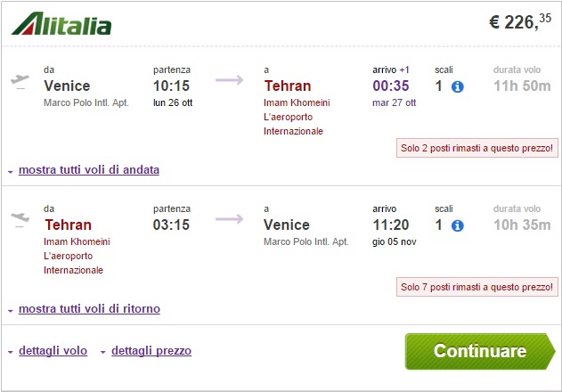Select the outbound Tehran destination name

[288, 86]
